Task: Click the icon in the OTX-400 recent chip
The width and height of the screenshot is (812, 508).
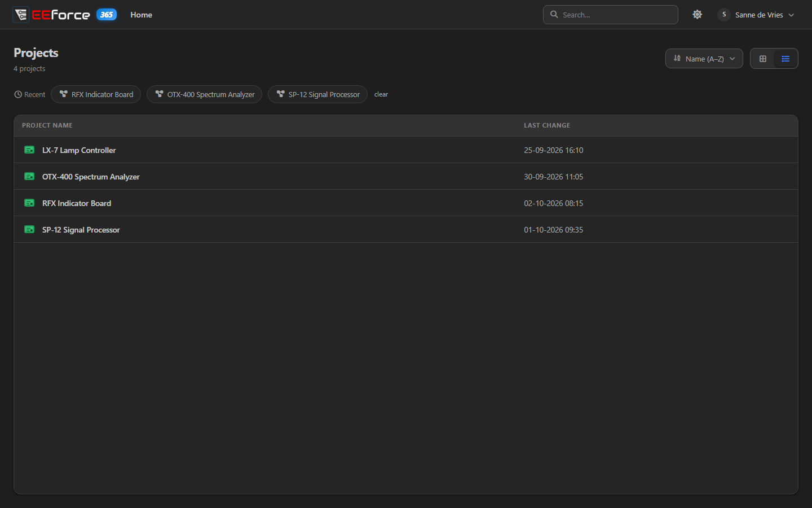Action: click(x=160, y=94)
